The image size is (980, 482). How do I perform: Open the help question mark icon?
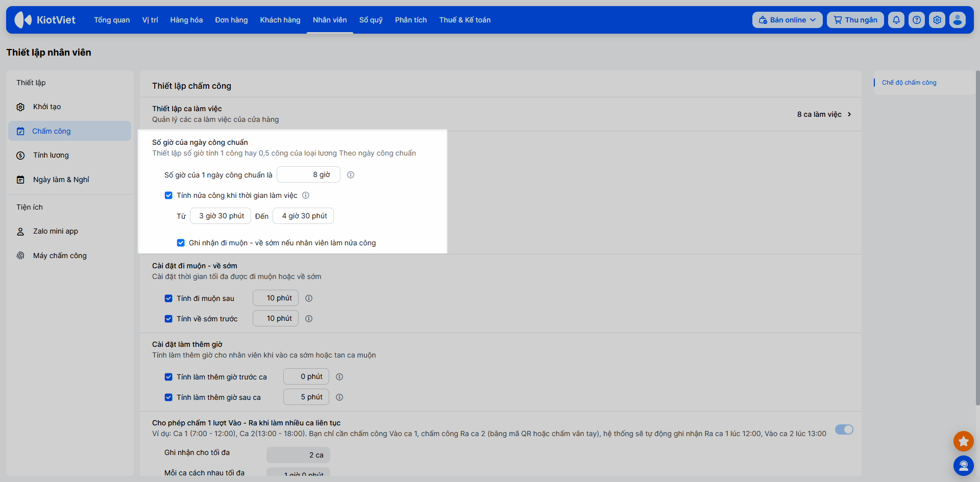[x=917, y=20]
